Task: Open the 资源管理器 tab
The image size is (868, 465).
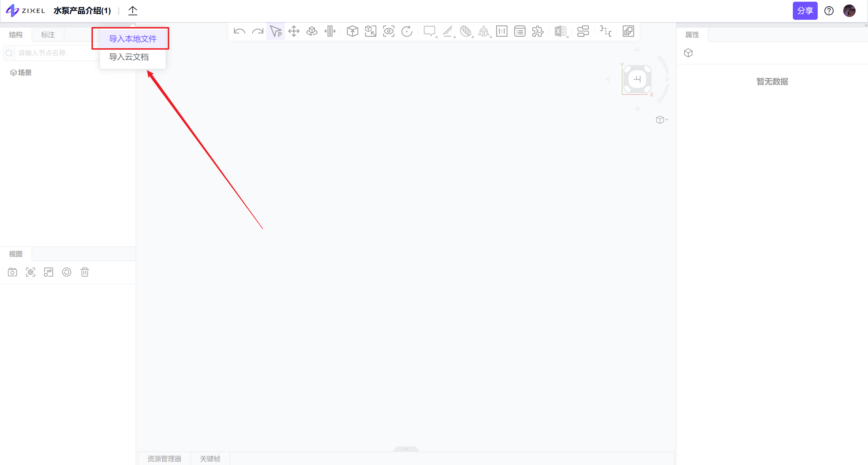Action: tap(164, 459)
